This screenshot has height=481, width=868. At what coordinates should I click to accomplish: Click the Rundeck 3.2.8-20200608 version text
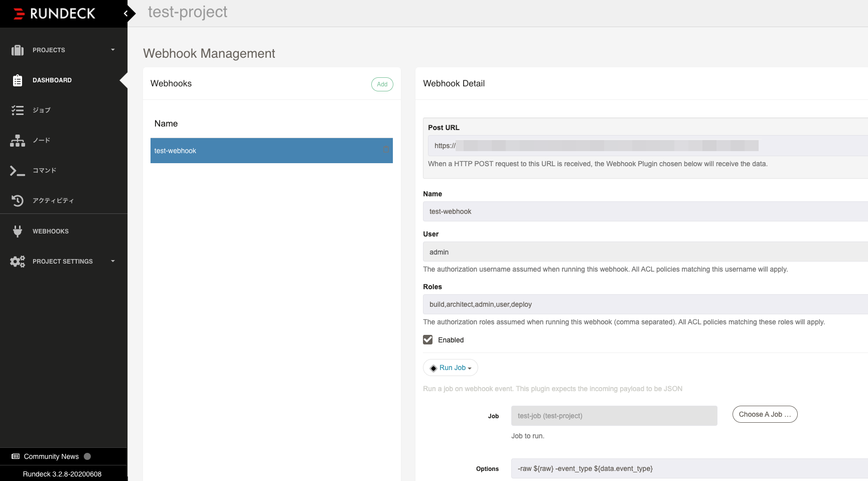pyautogui.click(x=62, y=474)
